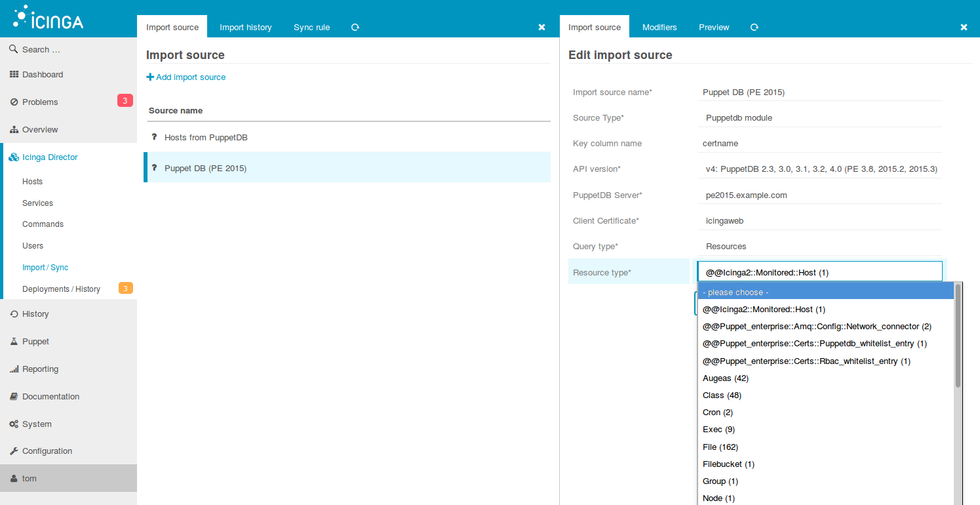Open the Modifiers tab
Screen dimensions: 980x505
point(659,27)
